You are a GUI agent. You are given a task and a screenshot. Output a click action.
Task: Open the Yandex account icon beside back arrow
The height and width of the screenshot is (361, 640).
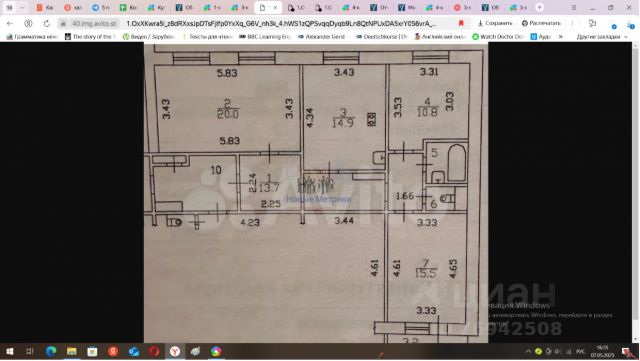pyautogui.click(x=28, y=24)
